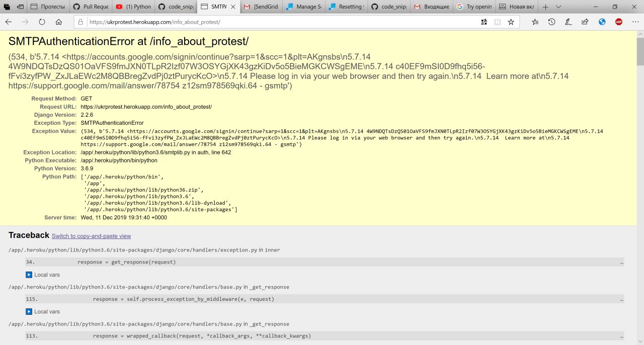Screen dimensions: 644x345
Task: Click the Forward navigation arrow
Action: click(25, 22)
